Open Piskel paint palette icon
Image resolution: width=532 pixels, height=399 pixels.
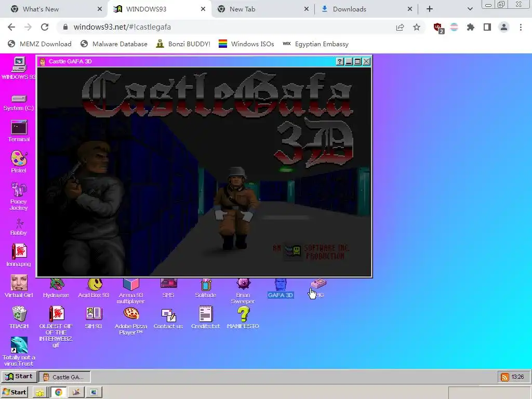[x=19, y=162]
